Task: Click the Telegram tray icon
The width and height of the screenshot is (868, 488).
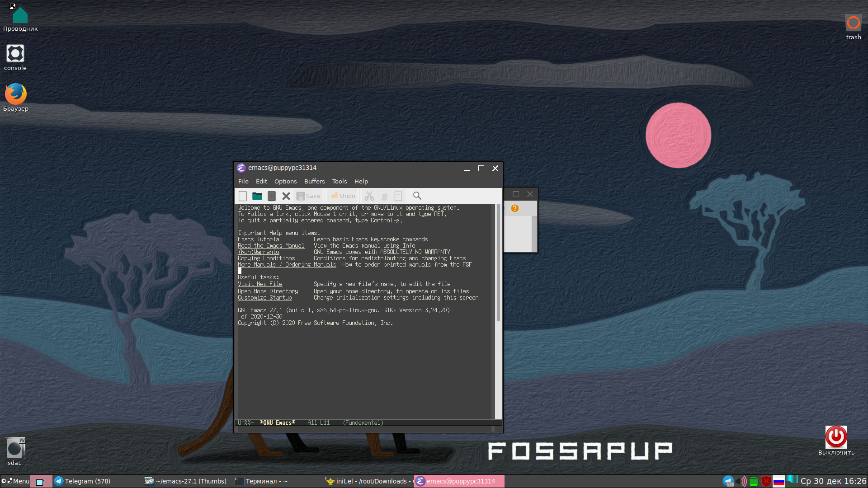Action: [x=728, y=481]
